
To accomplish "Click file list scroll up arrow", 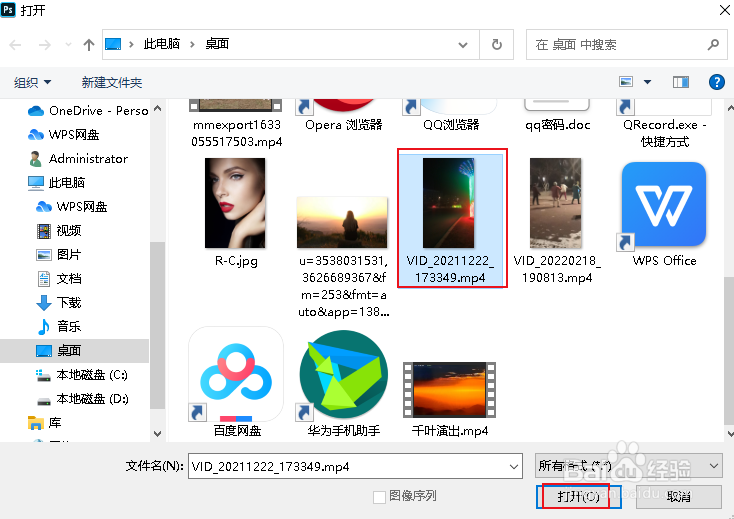I will [x=730, y=108].
